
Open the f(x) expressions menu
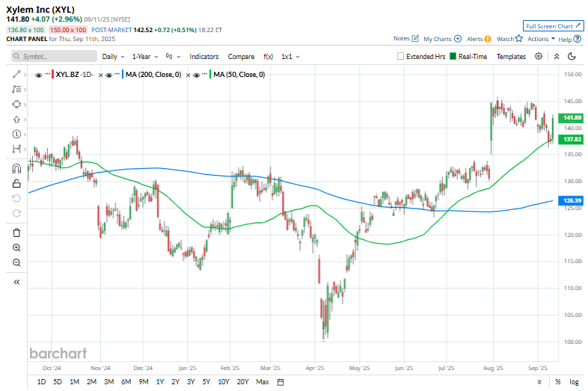[268, 57]
